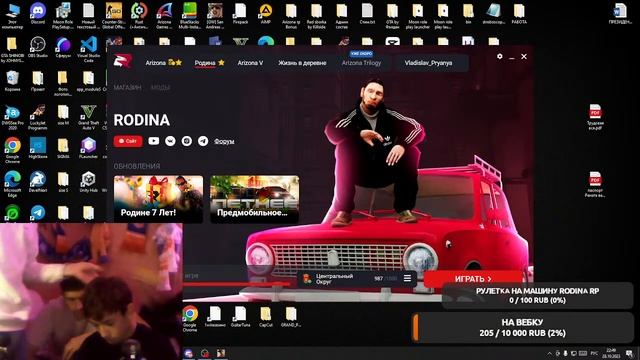The width and height of the screenshot is (640, 360).
Task: Open Visual Studio Code desktop shortcut
Action: tap(88, 49)
